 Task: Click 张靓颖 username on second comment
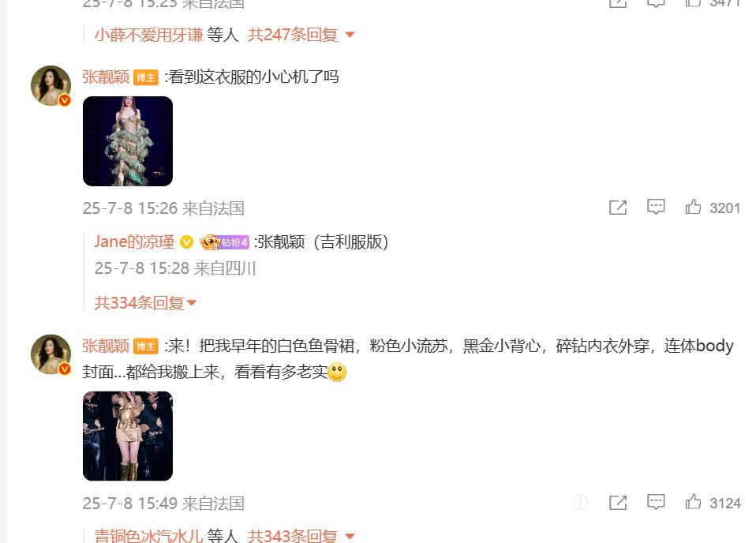click(106, 346)
